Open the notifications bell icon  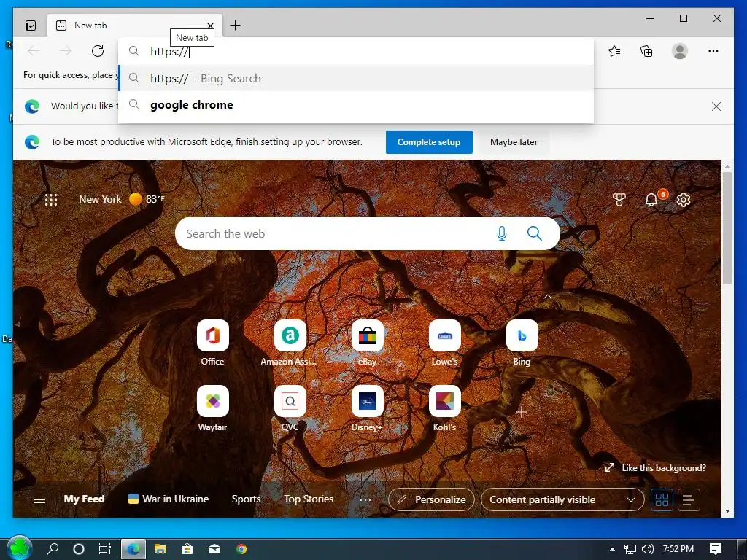pyautogui.click(x=651, y=200)
